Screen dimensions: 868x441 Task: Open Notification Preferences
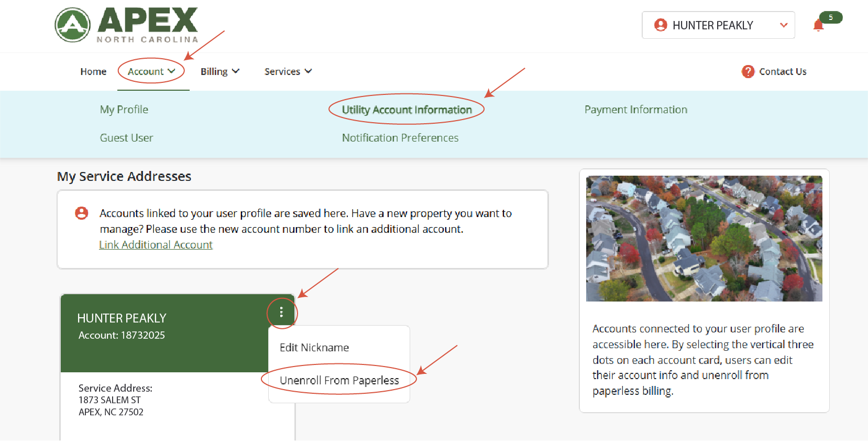coord(400,138)
